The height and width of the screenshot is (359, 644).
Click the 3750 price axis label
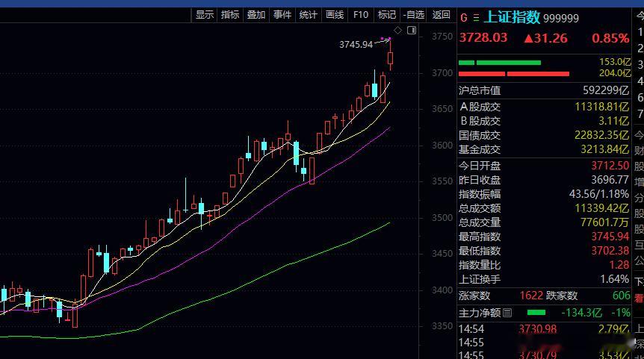coord(442,37)
